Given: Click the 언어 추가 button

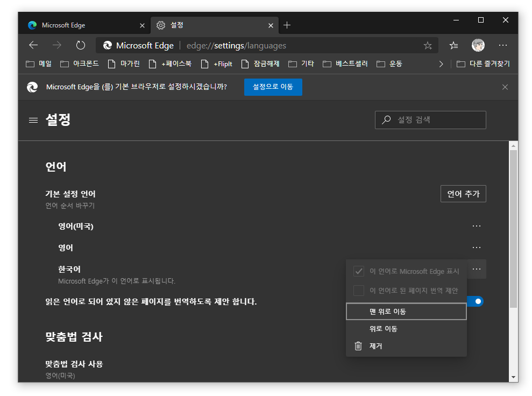Looking at the screenshot, I should 463,194.
